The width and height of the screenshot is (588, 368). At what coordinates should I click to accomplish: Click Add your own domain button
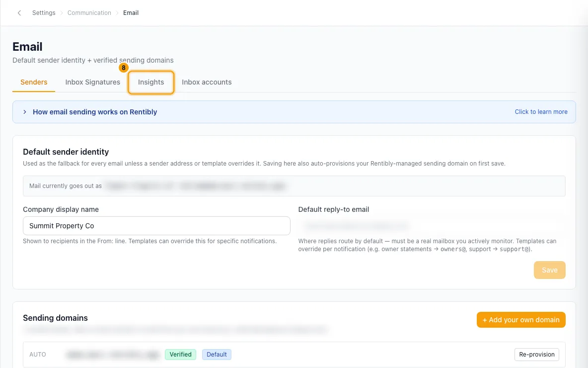pyautogui.click(x=521, y=320)
